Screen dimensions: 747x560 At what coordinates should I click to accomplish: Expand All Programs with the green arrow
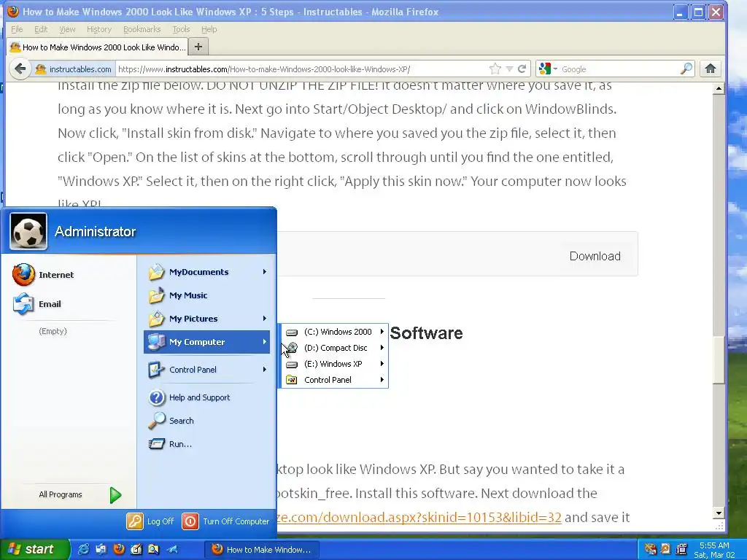[115, 495]
